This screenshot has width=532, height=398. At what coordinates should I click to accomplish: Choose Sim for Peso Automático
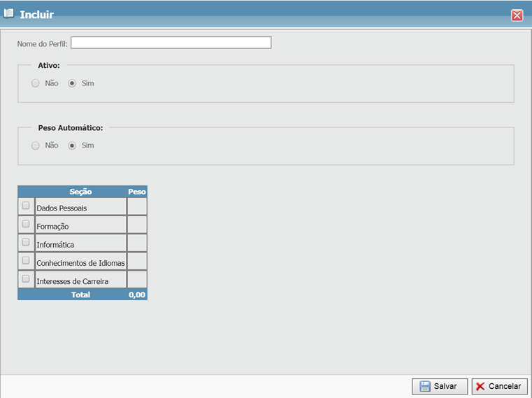click(x=72, y=145)
